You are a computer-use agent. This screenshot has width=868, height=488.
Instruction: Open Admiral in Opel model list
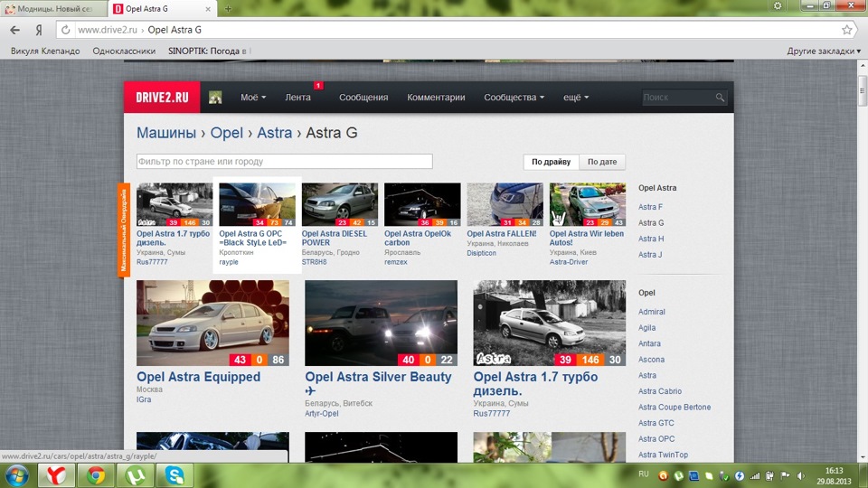pyautogui.click(x=652, y=312)
